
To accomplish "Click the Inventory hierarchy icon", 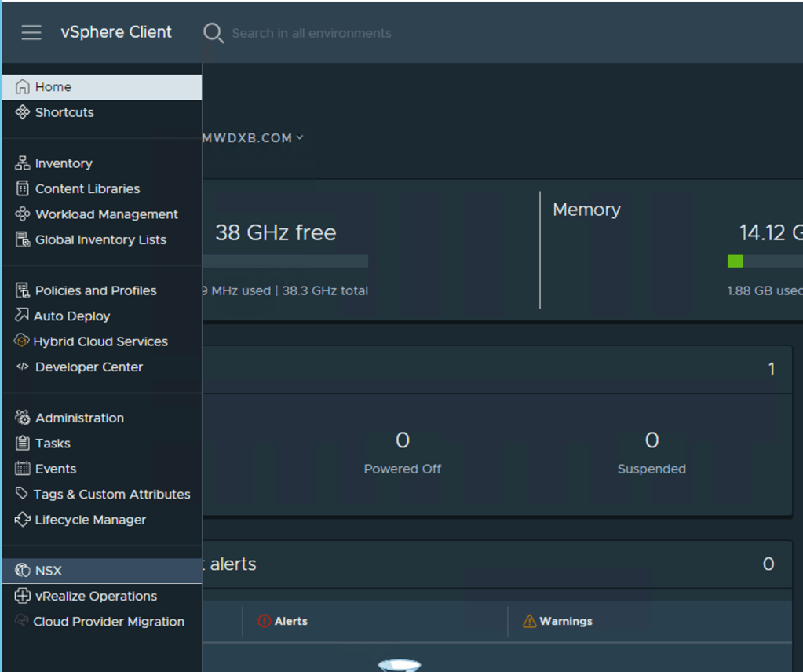I will (23, 163).
